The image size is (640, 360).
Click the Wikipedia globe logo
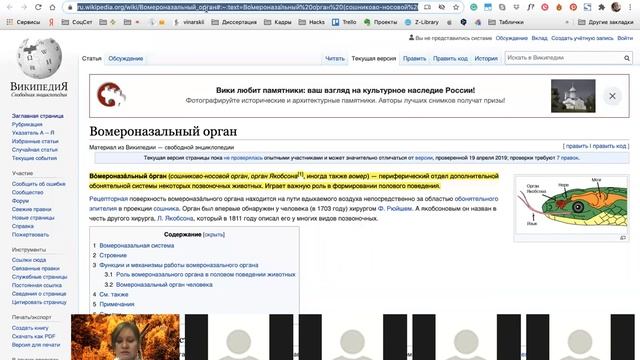[x=39, y=58]
